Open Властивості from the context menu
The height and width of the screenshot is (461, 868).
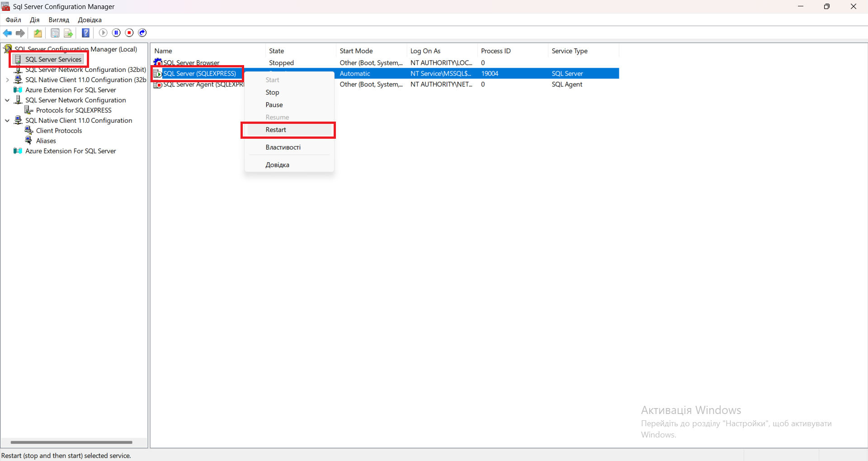click(x=283, y=147)
